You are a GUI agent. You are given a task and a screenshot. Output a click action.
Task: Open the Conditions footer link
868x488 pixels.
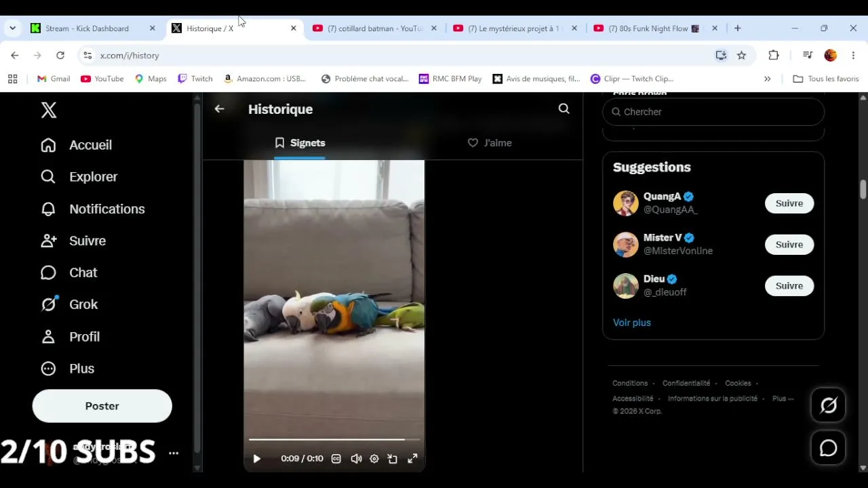click(x=630, y=384)
